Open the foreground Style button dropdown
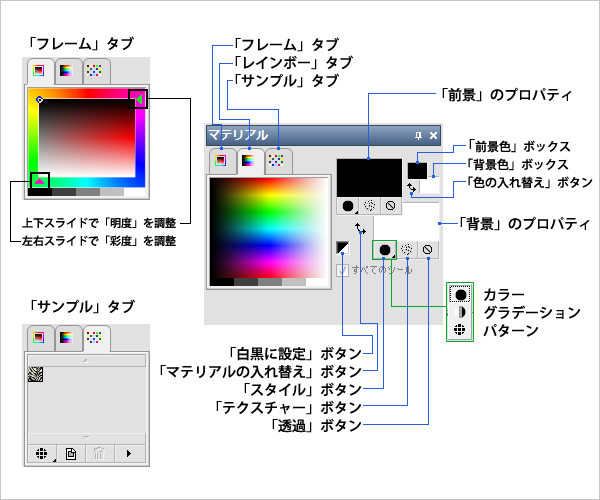The height and width of the screenshot is (500, 600). 348,206
